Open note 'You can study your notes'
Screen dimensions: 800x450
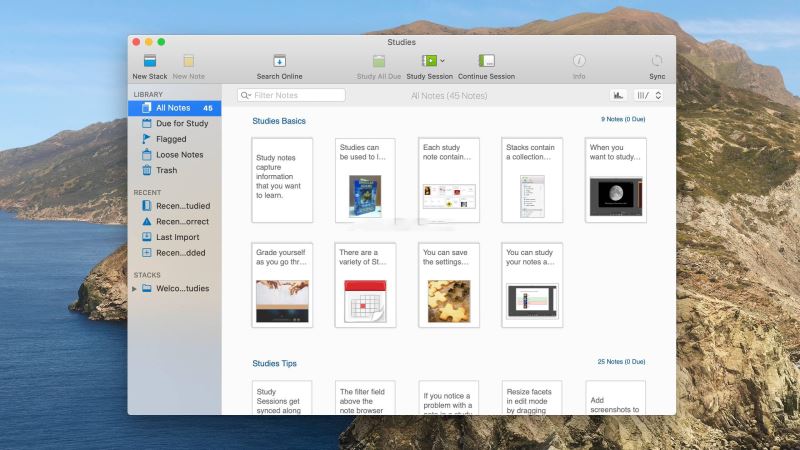pos(532,285)
